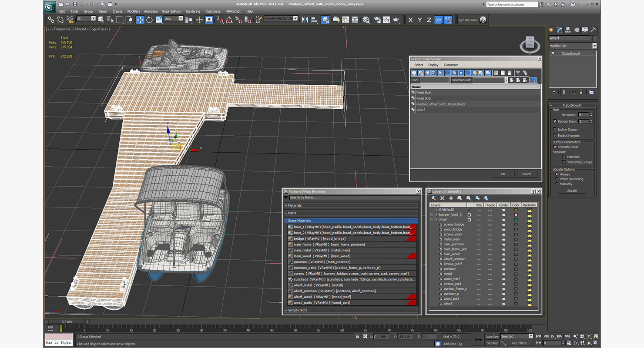Image resolution: width=644 pixels, height=348 pixels.
Task: Select Pontoon_Wharf_with_Pedal_Boats in the scene list
Action: coord(440,104)
